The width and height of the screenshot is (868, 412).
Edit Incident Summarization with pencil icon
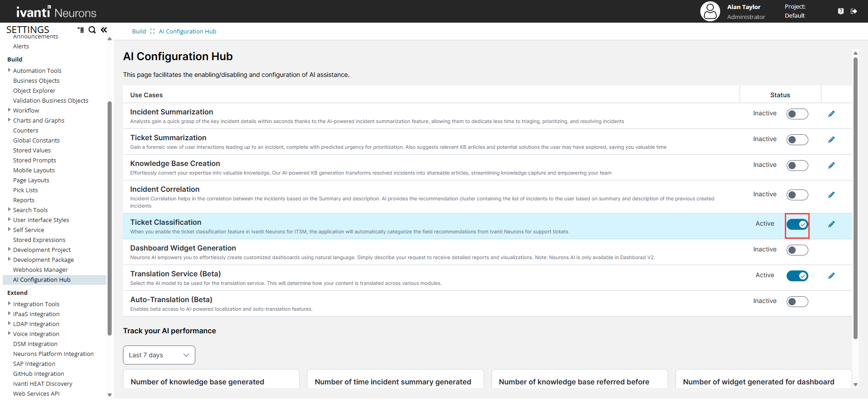[831, 114]
